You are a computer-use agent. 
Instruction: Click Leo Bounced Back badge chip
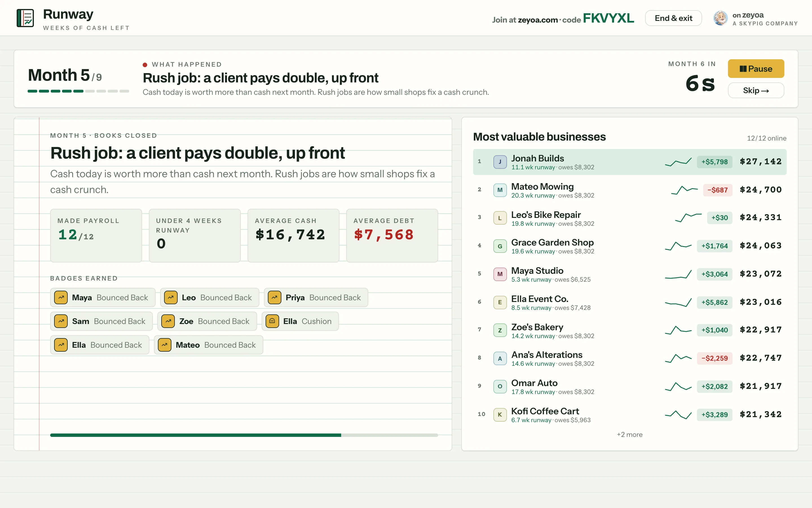click(209, 298)
